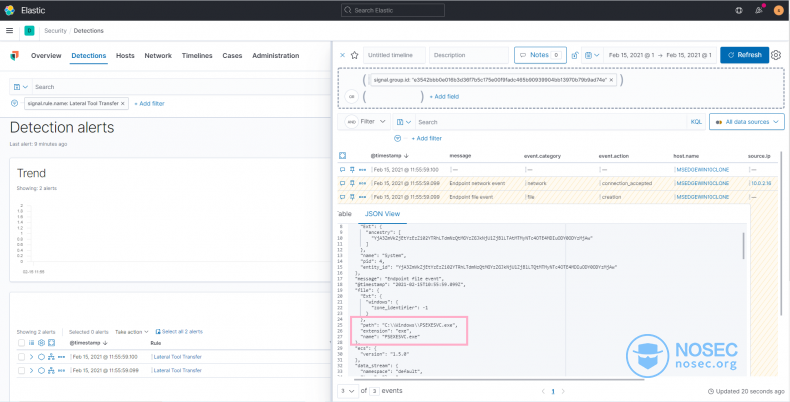Click Add filter in the timeline
790x402 pixels.
coord(427,138)
